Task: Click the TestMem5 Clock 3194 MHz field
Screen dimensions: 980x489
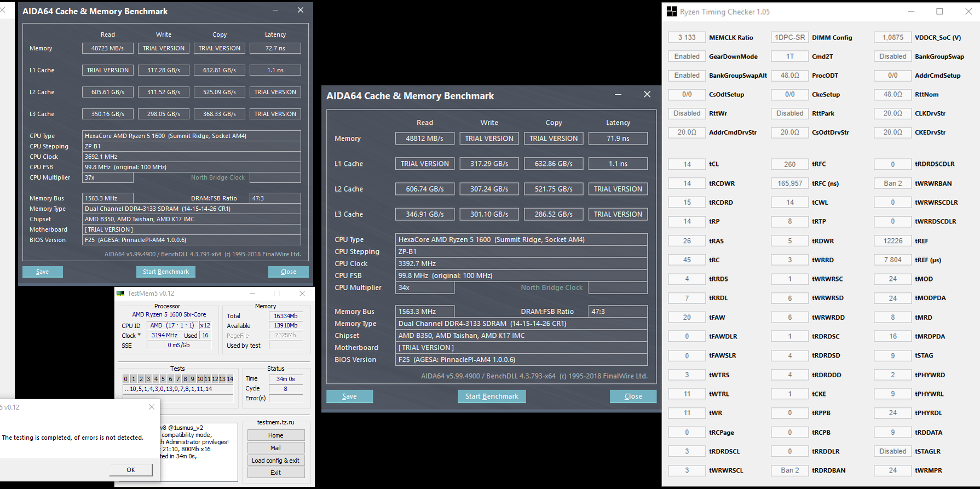Action: pos(164,335)
